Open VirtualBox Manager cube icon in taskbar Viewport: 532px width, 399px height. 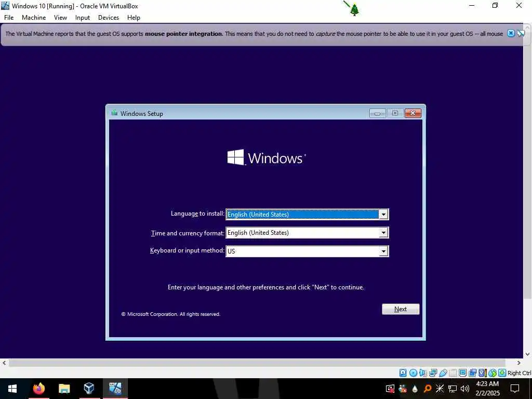click(89, 388)
